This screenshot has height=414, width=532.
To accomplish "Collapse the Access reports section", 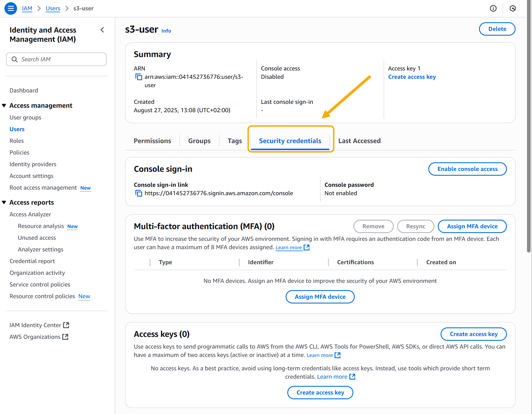I will (x=4, y=202).
